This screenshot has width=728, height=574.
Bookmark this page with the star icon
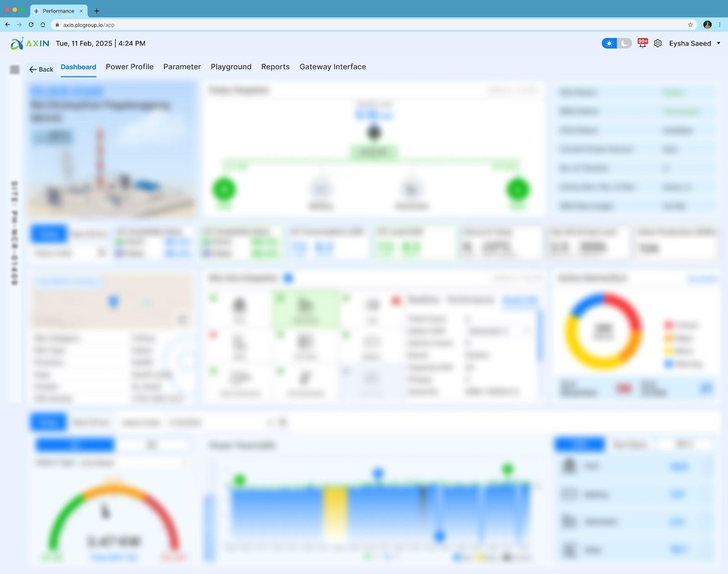690,25
